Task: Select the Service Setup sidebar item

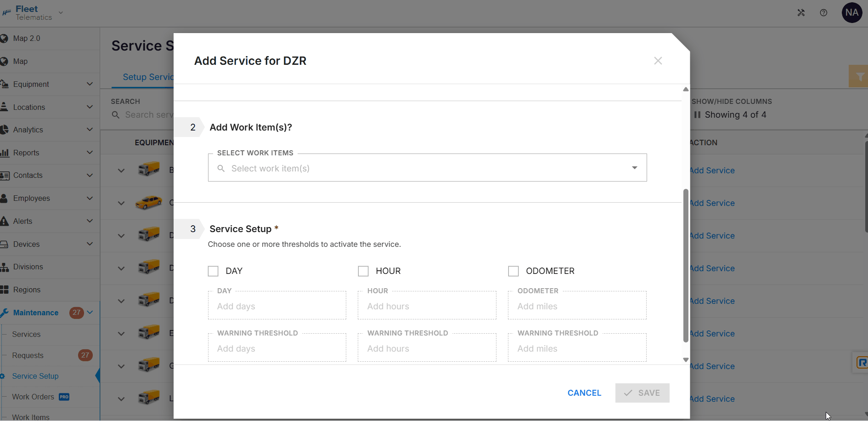Action: pos(35,376)
